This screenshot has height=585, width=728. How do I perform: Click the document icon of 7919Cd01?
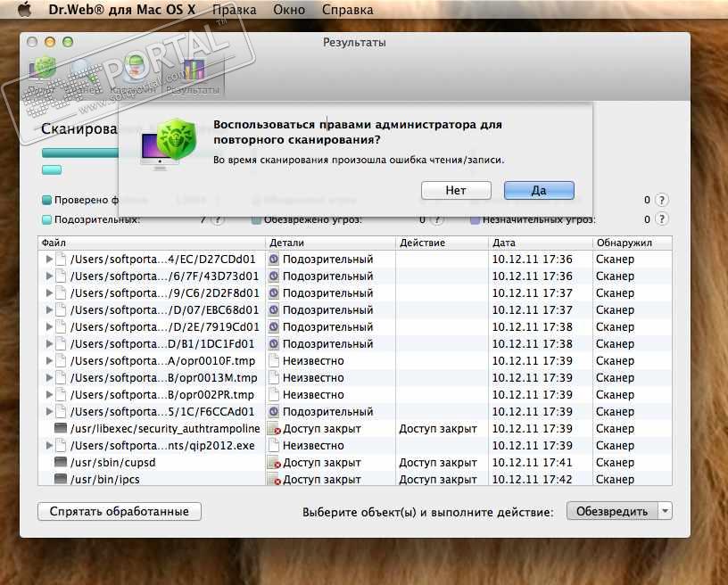pos(61,326)
